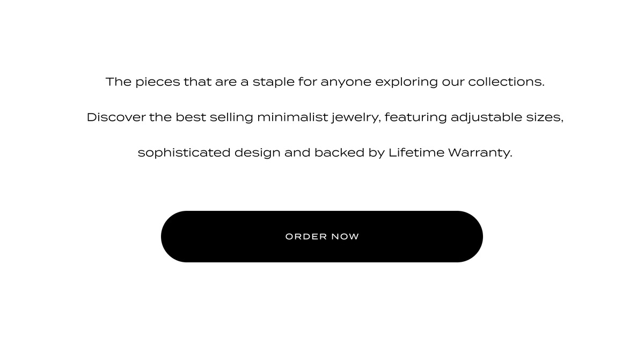644x338 pixels.
Task: Click the words "sophisticated design"
Action: (209, 153)
